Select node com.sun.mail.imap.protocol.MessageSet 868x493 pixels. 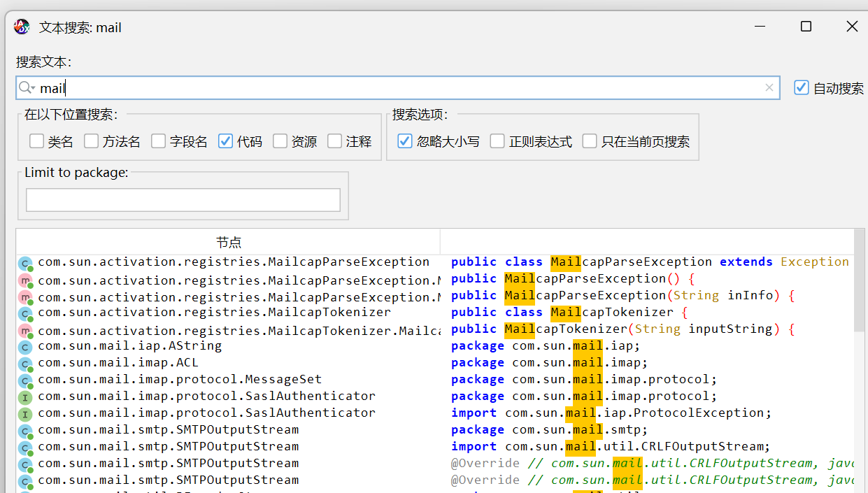tap(180, 379)
